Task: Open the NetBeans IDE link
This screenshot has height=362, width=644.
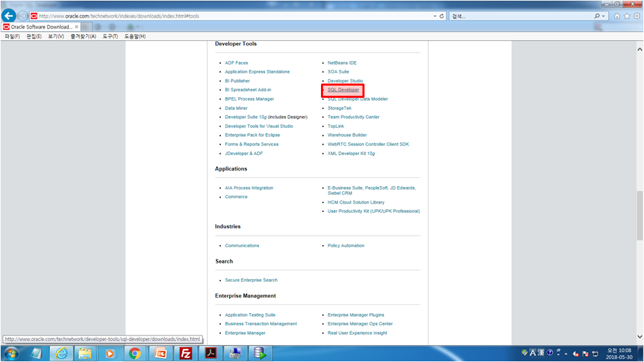Action: click(x=341, y=62)
